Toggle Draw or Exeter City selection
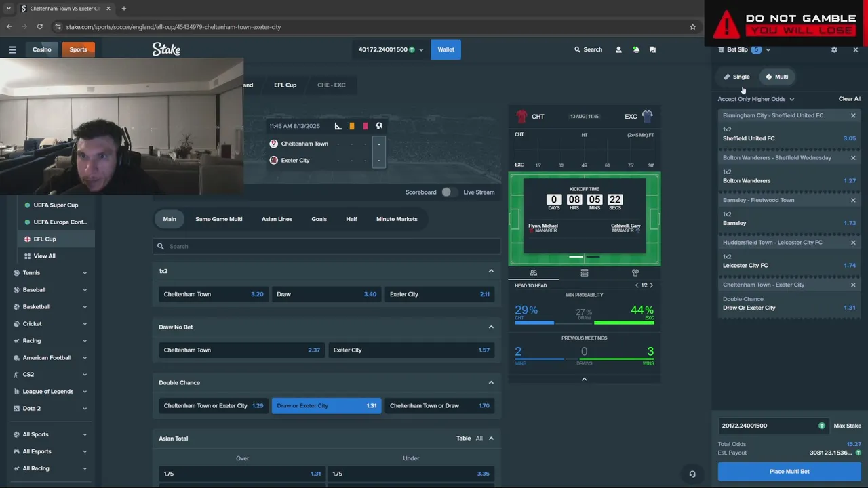Screen dimensions: 868x488 (x=326, y=405)
